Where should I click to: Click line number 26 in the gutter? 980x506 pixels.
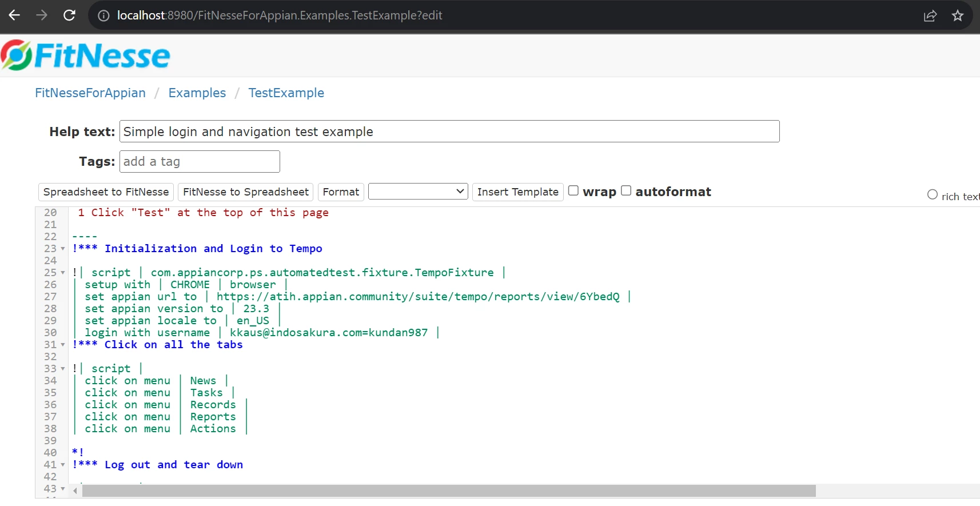(50, 285)
